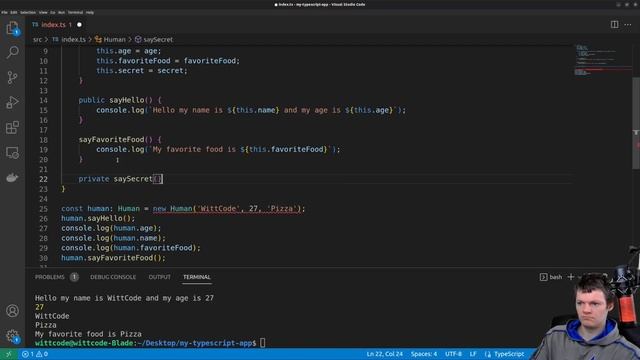Image resolution: width=640 pixels, height=360 pixels.
Task: Change indentation via Spaces: 4
Action: tap(424, 354)
